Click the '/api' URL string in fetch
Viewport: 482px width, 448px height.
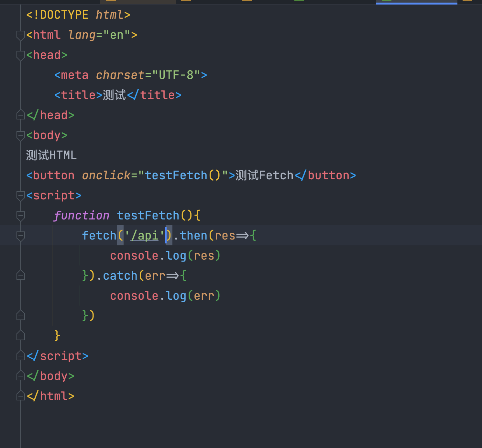(x=145, y=236)
